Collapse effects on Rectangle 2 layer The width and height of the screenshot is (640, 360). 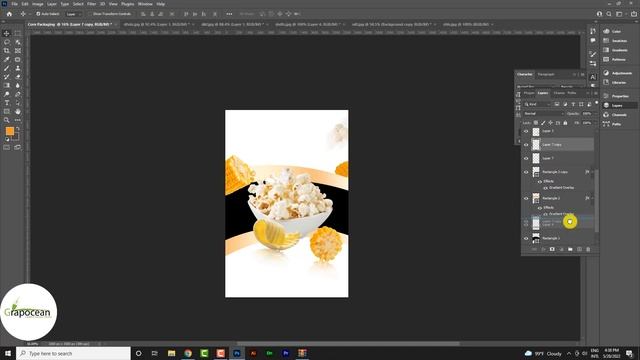tap(592, 198)
